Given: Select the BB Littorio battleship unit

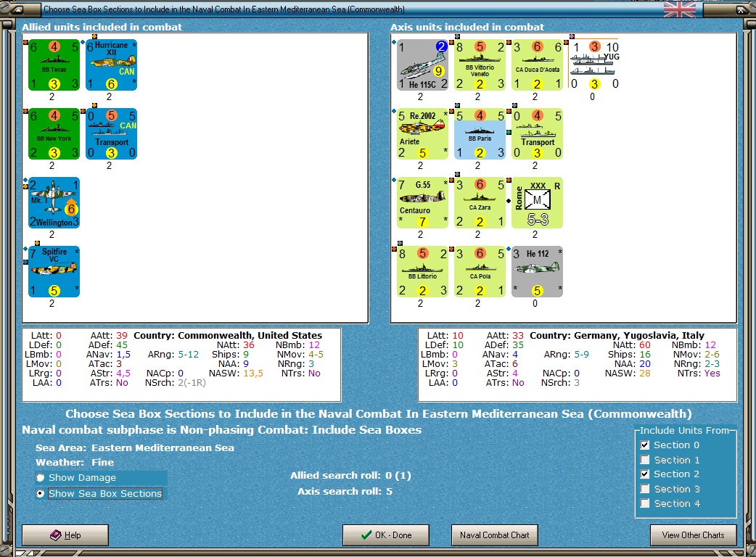Looking at the screenshot, I should pyautogui.click(x=422, y=272).
